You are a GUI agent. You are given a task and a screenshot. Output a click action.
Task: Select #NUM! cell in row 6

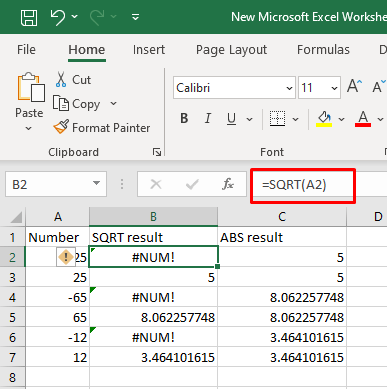pos(153,337)
